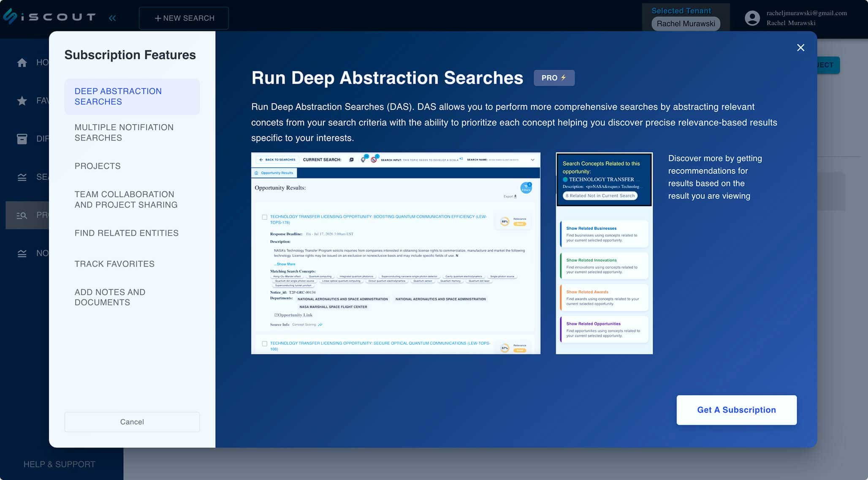
Task: Select the highlighted search-list sidebar icon
Action: (22, 215)
